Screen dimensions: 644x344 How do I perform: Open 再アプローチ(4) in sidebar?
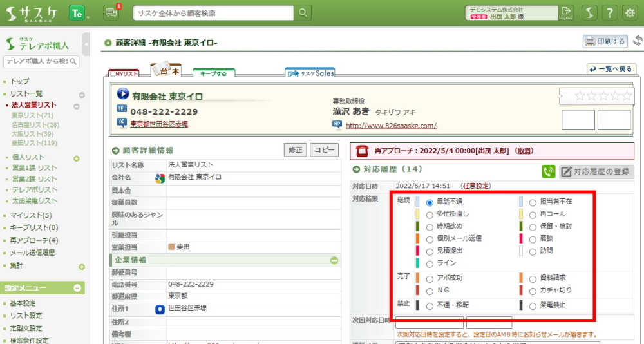[x=34, y=240]
